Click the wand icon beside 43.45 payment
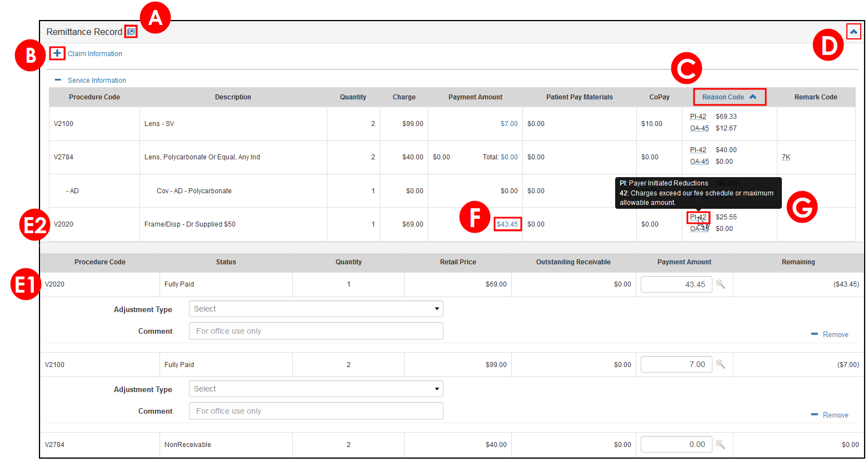 (x=720, y=284)
